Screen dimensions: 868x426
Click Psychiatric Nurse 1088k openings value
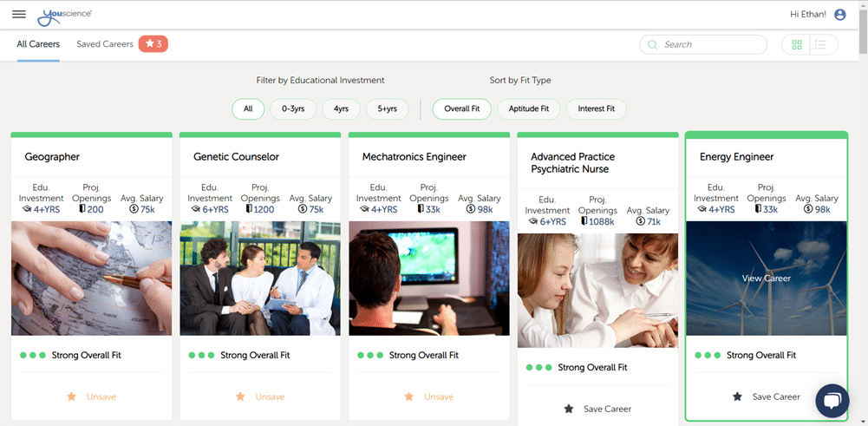tap(602, 221)
